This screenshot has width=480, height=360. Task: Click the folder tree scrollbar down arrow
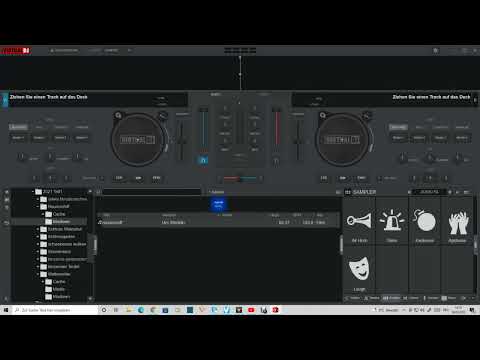pyautogui.click(x=90, y=299)
